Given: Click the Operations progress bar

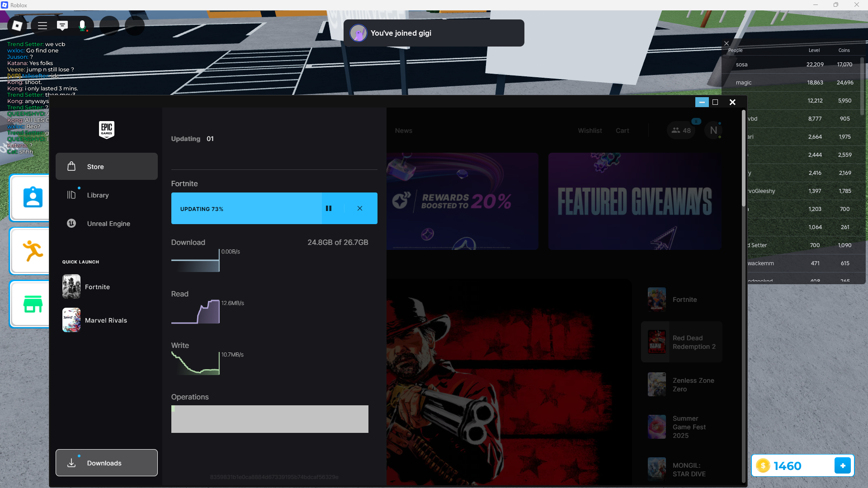Looking at the screenshot, I should pyautogui.click(x=270, y=419).
